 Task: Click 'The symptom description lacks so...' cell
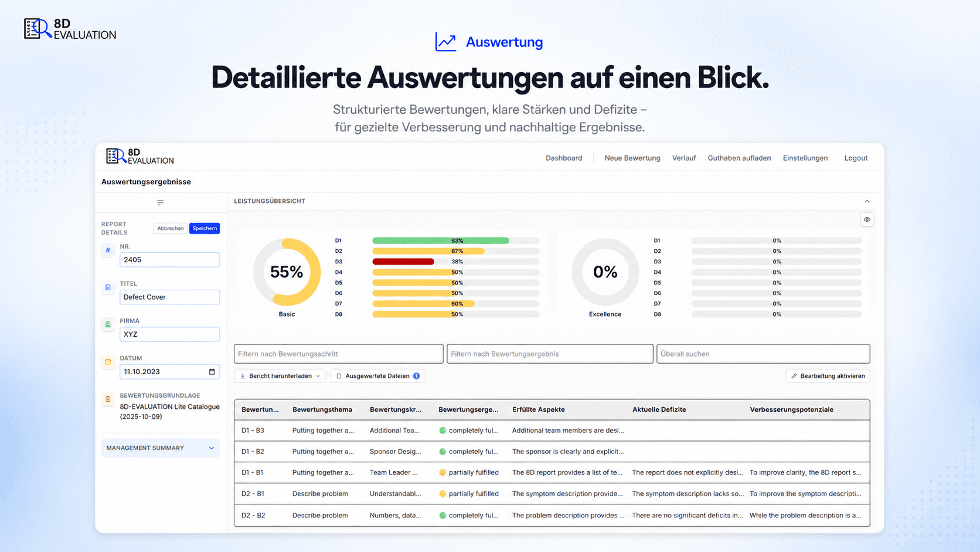pyautogui.click(x=688, y=494)
